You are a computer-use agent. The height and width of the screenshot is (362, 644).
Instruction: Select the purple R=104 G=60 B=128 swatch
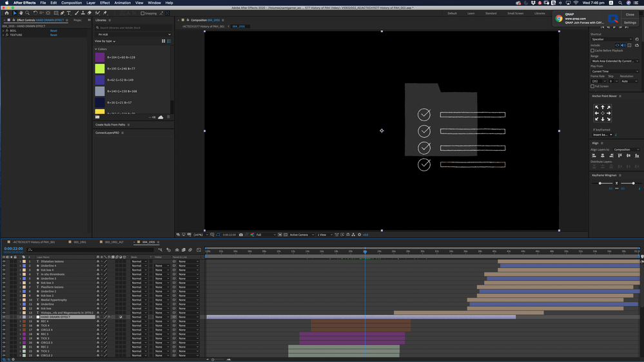100,57
